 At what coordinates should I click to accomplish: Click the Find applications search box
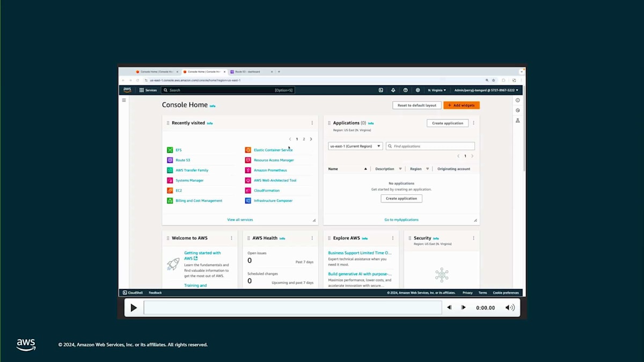pyautogui.click(x=430, y=146)
